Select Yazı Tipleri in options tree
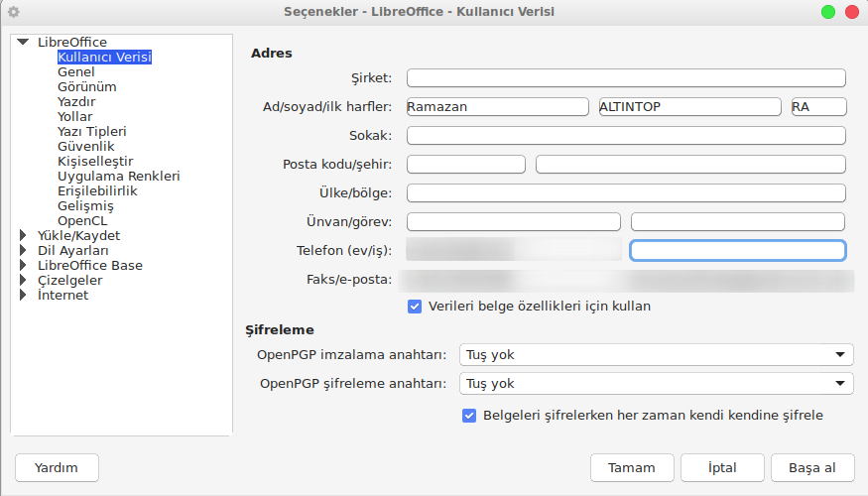The width and height of the screenshot is (868, 496). [x=92, y=132]
